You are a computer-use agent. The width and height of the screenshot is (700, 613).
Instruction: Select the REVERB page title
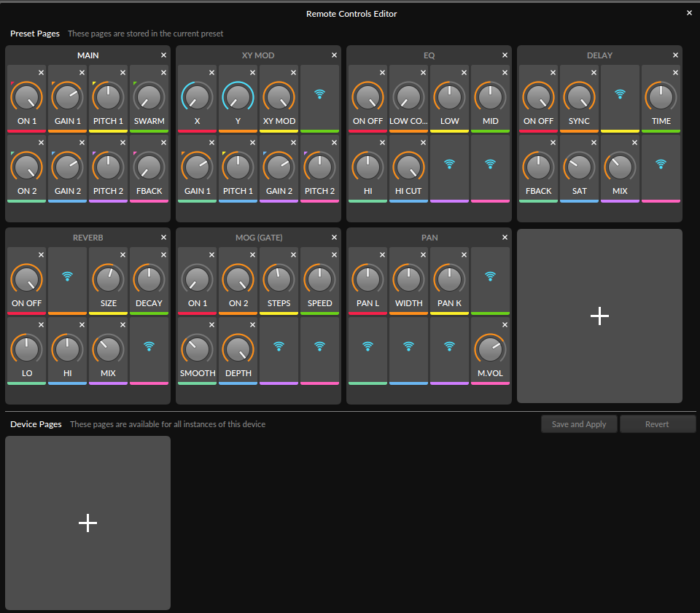88,238
